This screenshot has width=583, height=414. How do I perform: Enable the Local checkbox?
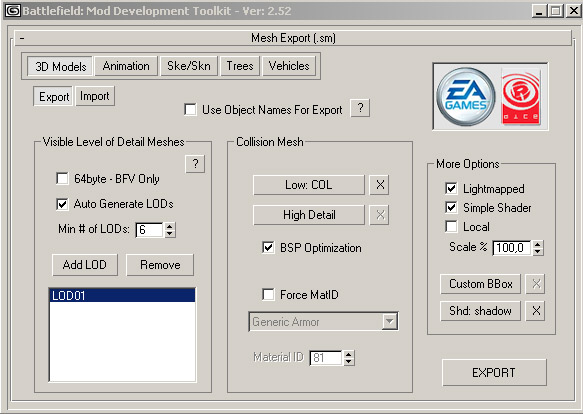[451, 227]
